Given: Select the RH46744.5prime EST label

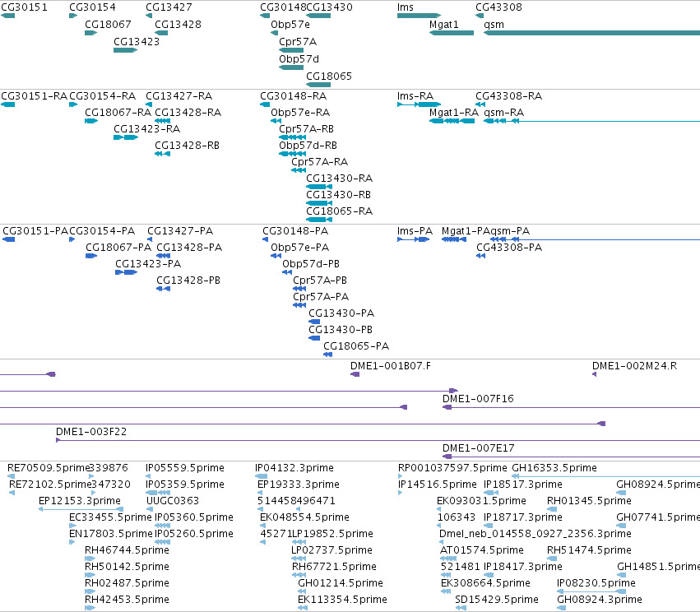Looking at the screenshot, I should (127, 550).
